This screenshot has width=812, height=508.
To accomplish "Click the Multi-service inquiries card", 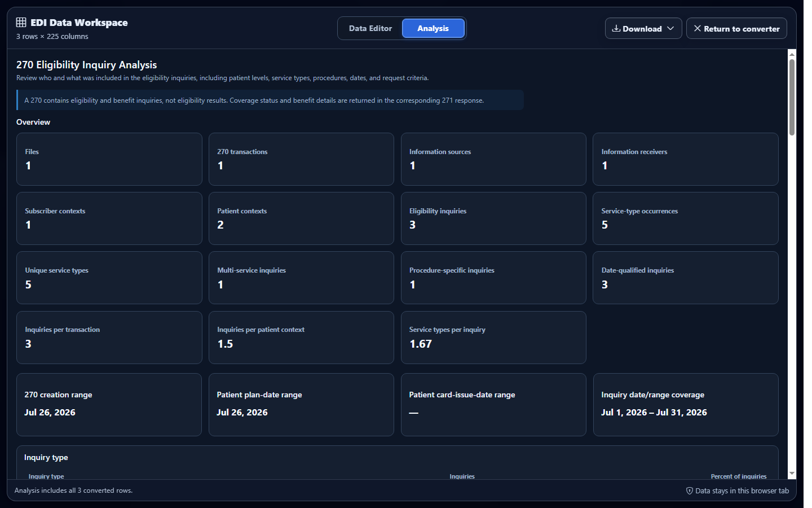I will (x=301, y=278).
